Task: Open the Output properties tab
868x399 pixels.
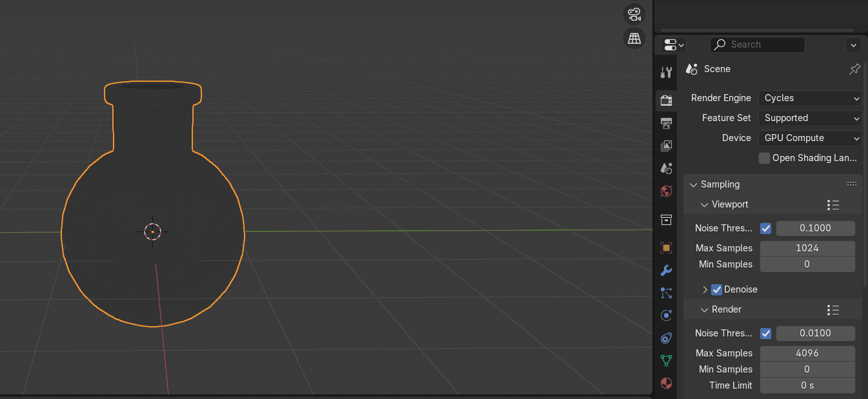Action: [667, 123]
